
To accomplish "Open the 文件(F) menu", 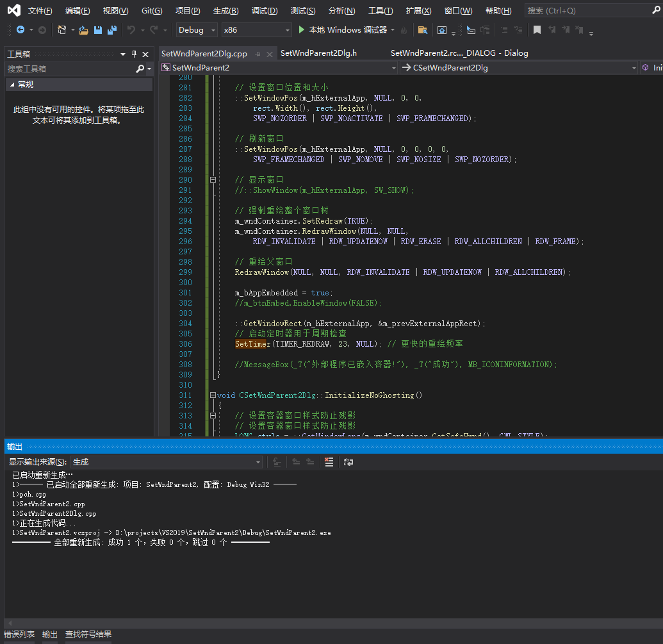I will coord(40,10).
